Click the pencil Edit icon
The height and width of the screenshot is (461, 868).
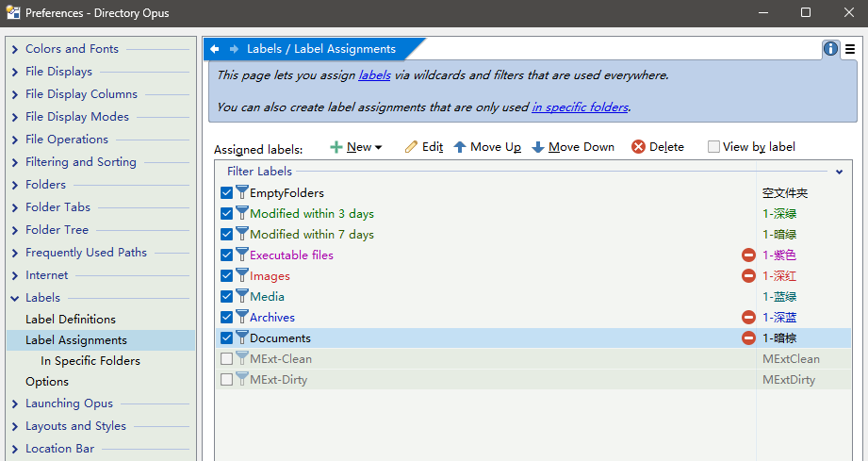tap(411, 147)
